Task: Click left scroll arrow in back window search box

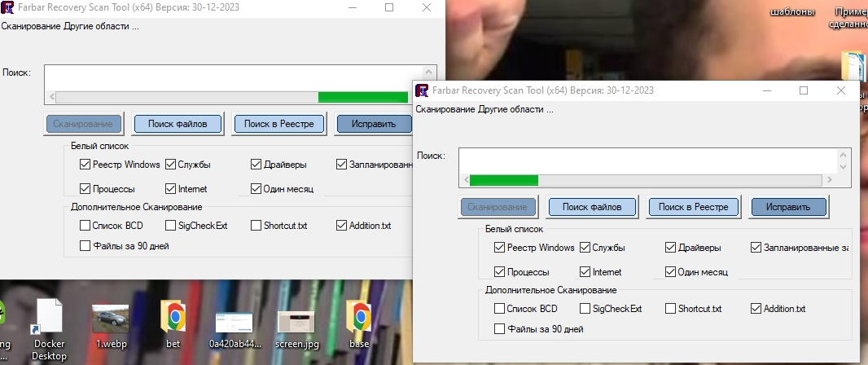Action: point(51,97)
